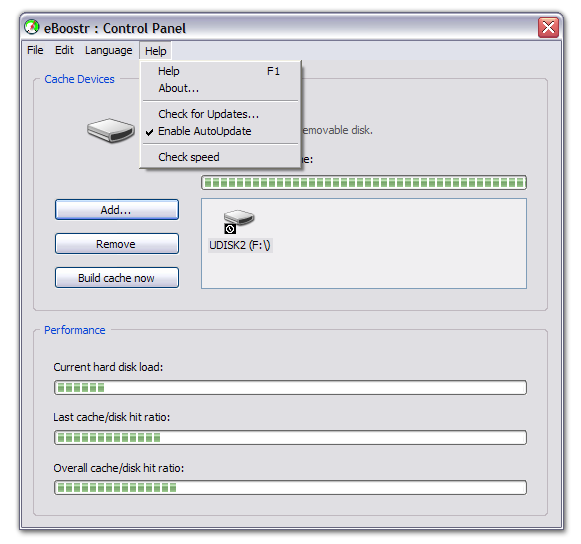Open the About... dialog entry
The height and width of the screenshot is (544, 581).
(x=220, y=88)
